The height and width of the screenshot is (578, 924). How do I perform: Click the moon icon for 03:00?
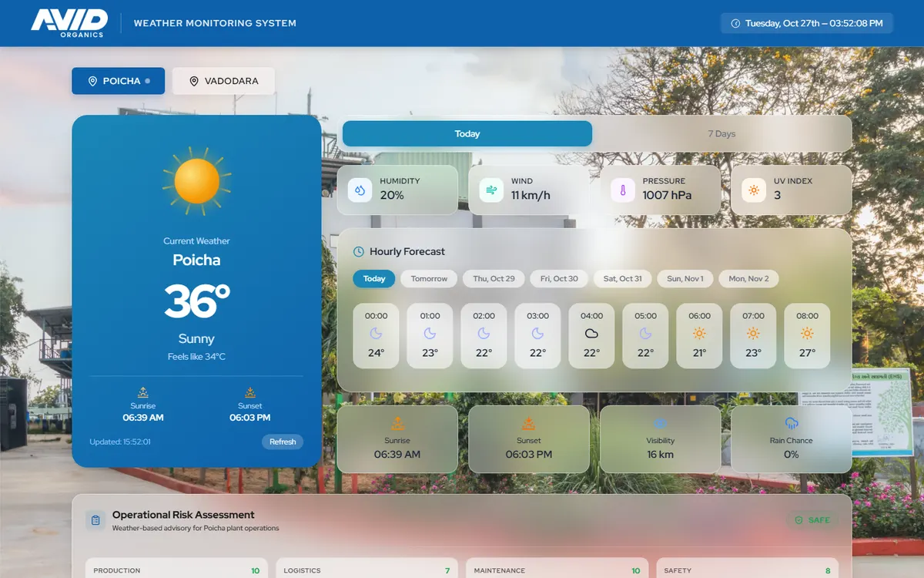tap(537, 334)
